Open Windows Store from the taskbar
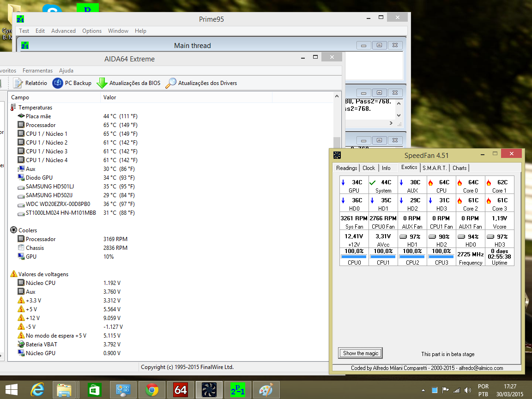 (x=94, y=390)
